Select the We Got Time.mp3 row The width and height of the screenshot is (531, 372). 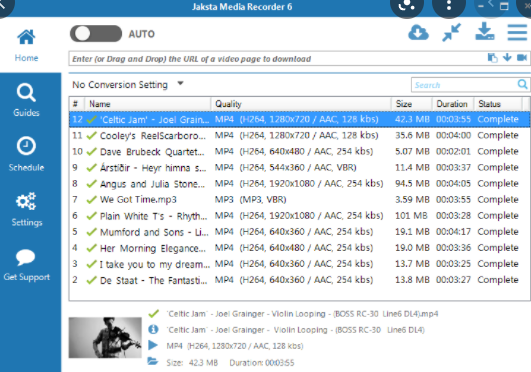299,200
